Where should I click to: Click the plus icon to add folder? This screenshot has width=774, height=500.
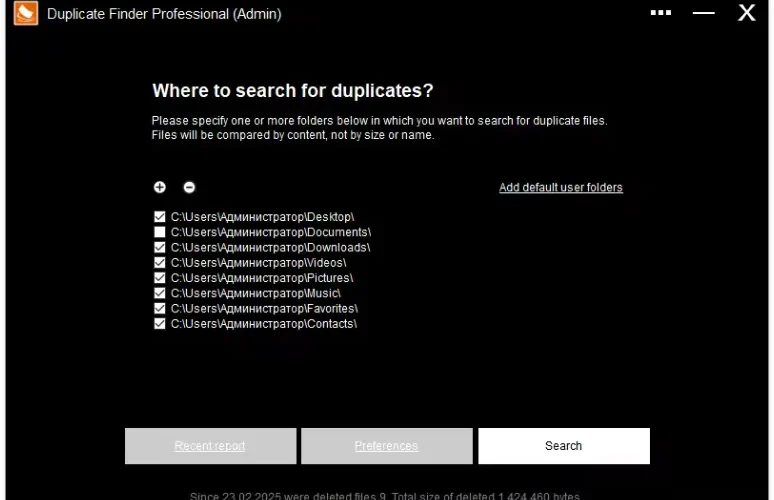[x=159, y=187]
